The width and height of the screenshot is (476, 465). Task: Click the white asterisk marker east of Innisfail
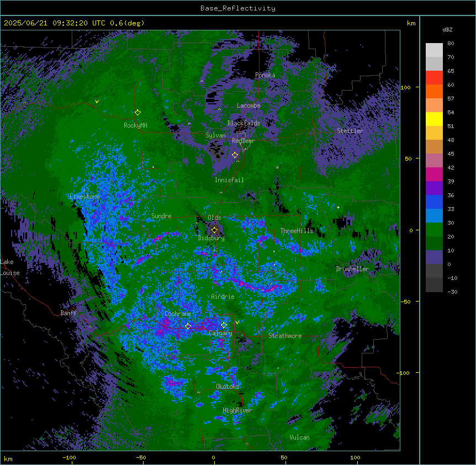tap(277, 167)
